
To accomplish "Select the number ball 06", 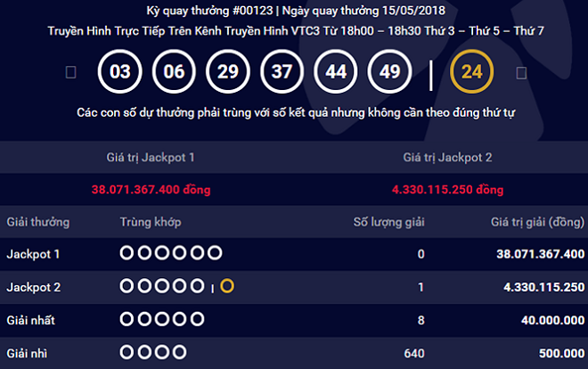I will coord(175,71).
